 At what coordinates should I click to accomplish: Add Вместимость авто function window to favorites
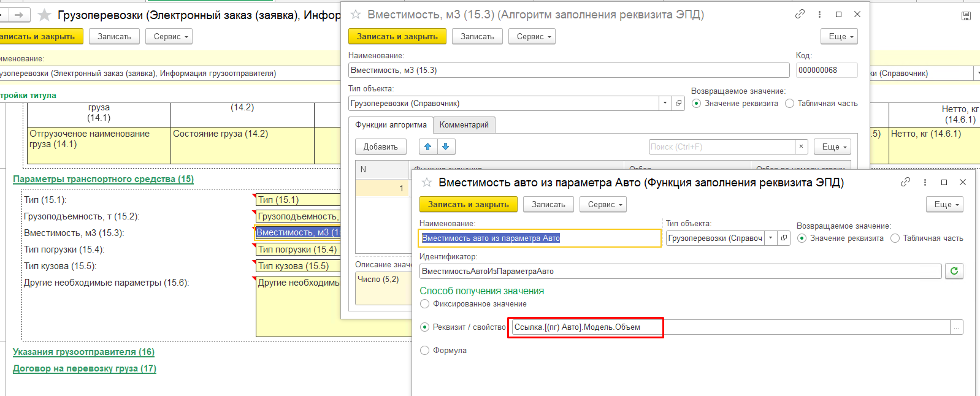(x=427, y=183)
